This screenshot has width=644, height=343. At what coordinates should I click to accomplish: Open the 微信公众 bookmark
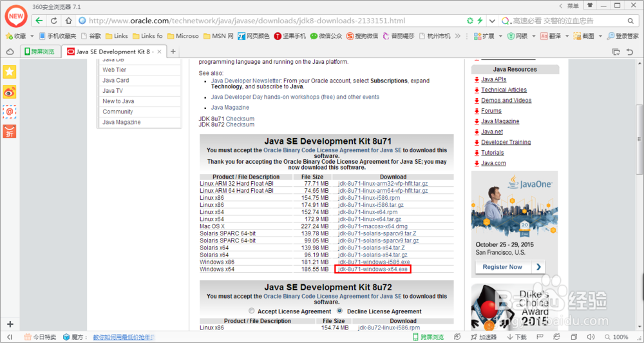(x=326, y=36)
